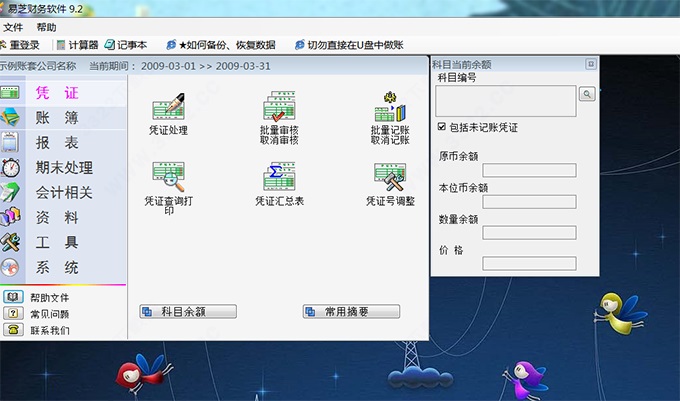Open 记事本 notepad toolbar item

[126, 45]
